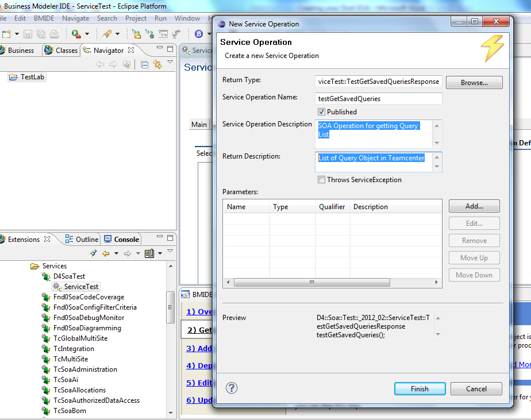The image size is (531, 420).
Task: Switch to the Outline tab
Action: (82, 239)
